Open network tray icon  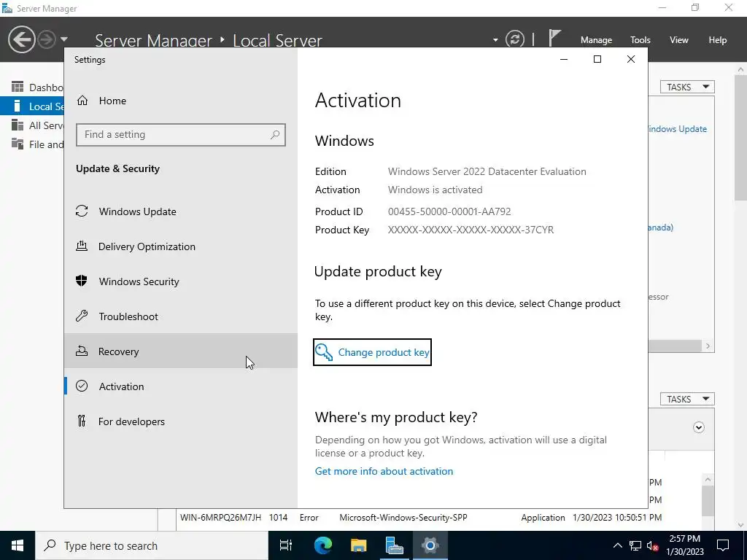635,545
